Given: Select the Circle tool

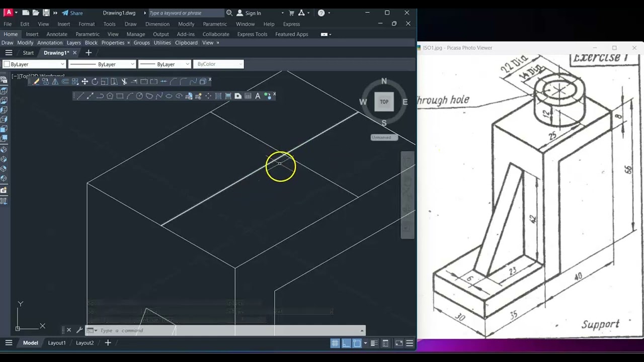Looking at the screenshot, I should coord(139,96).
